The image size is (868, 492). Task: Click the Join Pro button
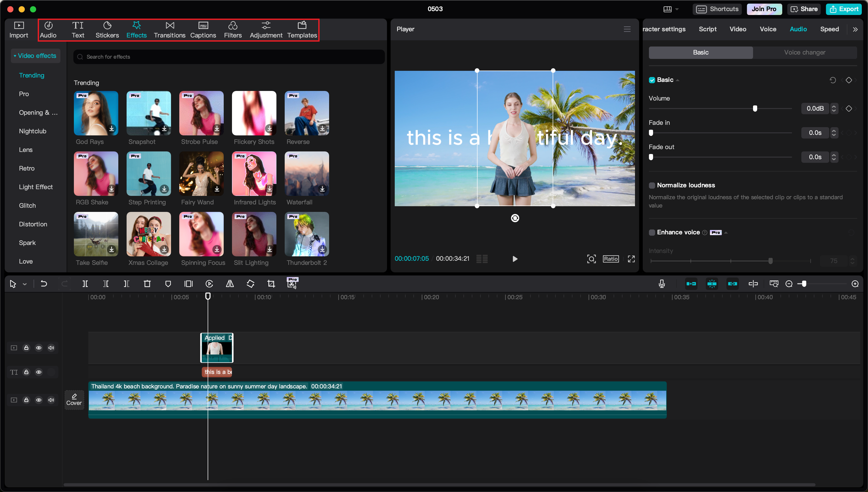coord(764,9)
